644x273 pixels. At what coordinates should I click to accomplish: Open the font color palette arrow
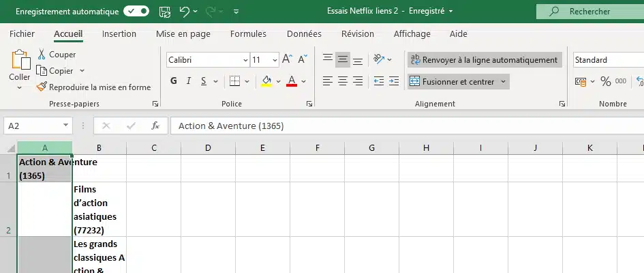tap(303, 81)
